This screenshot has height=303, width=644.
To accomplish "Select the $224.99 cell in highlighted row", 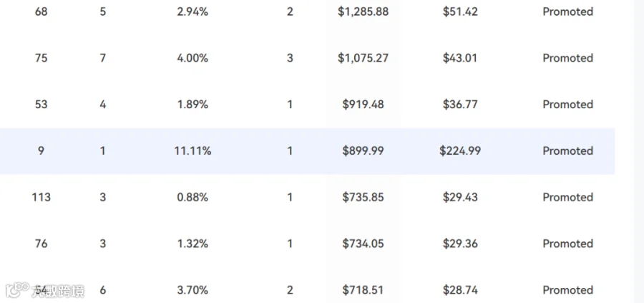I will tap(460, 151).
